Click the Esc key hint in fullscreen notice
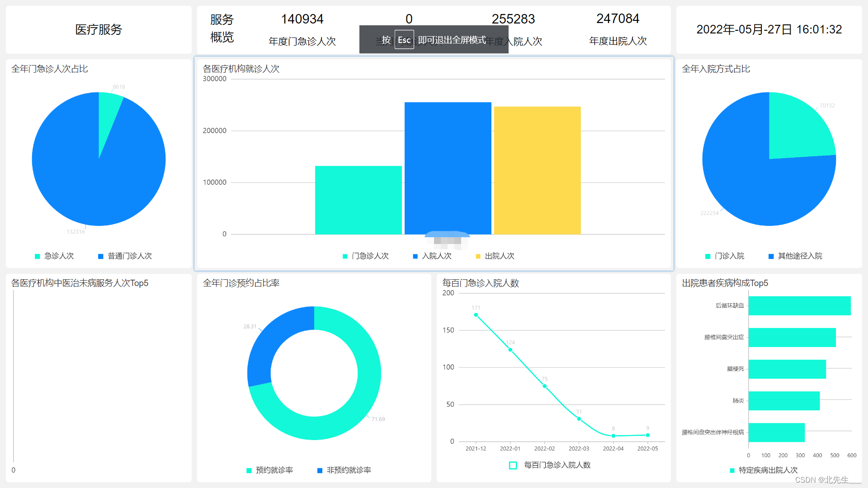 pyautogui.click(x=404, y=40)
